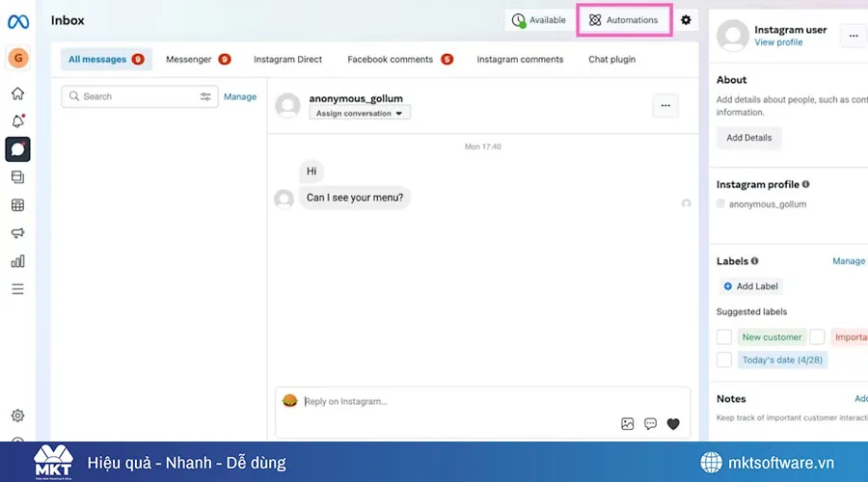868x482 pixels.
Task: Switch to Instagram comments tab
Action: 520,59
